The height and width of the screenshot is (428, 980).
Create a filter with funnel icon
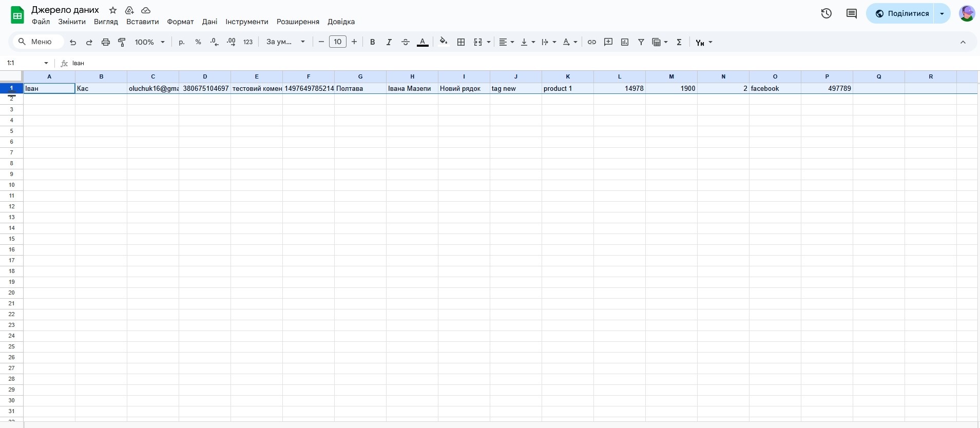tap(641, 42)
